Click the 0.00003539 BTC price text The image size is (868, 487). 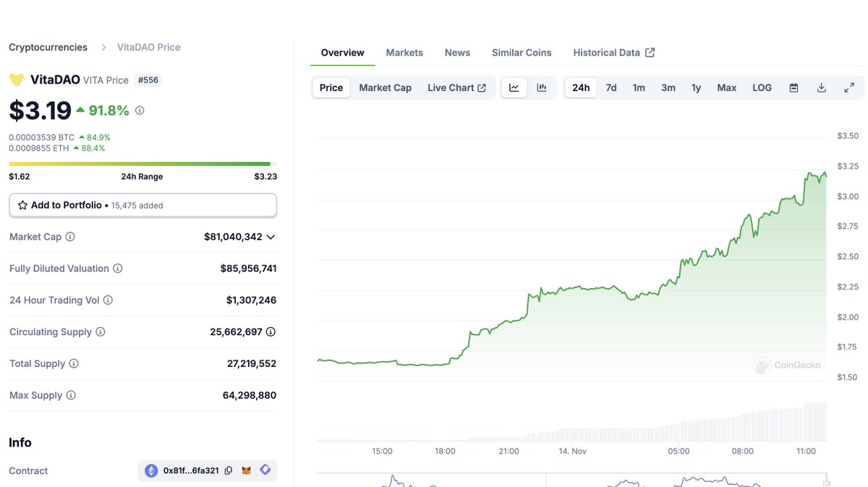(x=41, y=137)
